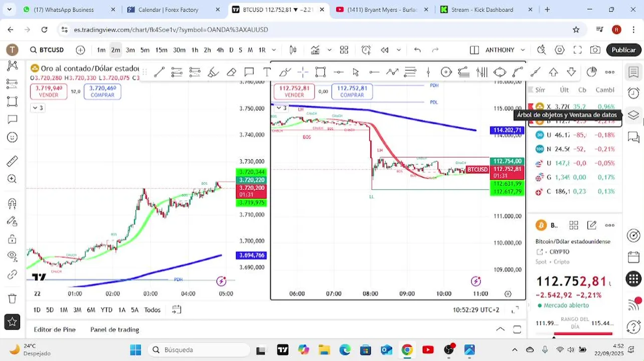This screenshot has width=644, height=361.
Task: Expand the replay dropdown arrow
Action: pyautogui.click(x=399, y=50)
